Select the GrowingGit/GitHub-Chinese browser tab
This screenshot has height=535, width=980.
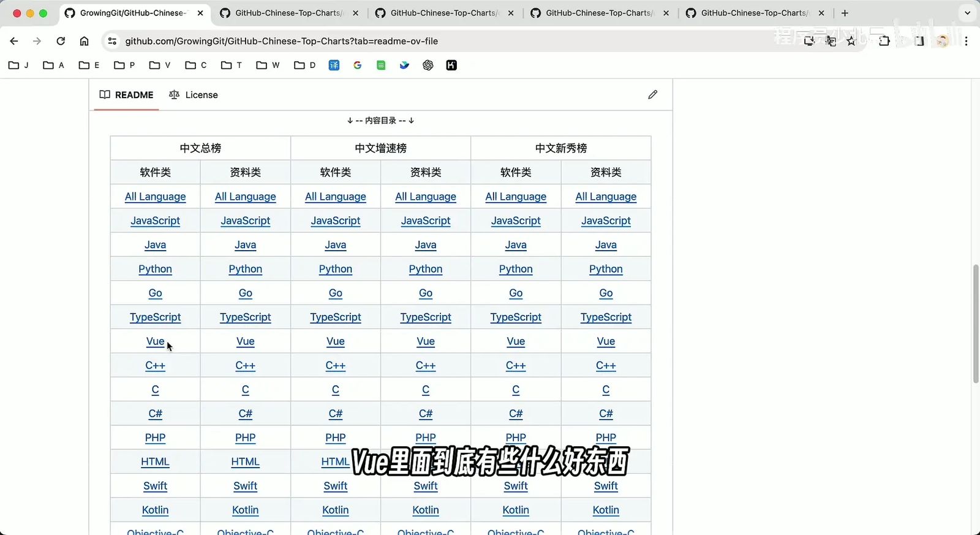[134, 13]
